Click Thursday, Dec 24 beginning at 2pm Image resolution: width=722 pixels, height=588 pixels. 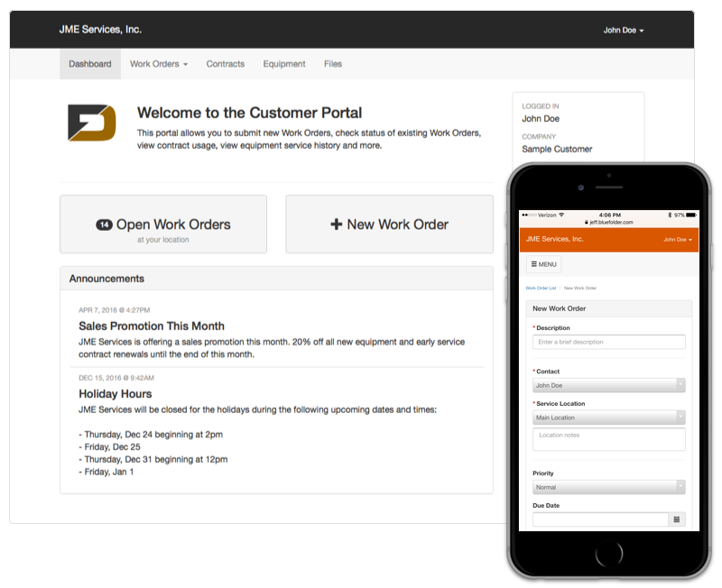151,435
